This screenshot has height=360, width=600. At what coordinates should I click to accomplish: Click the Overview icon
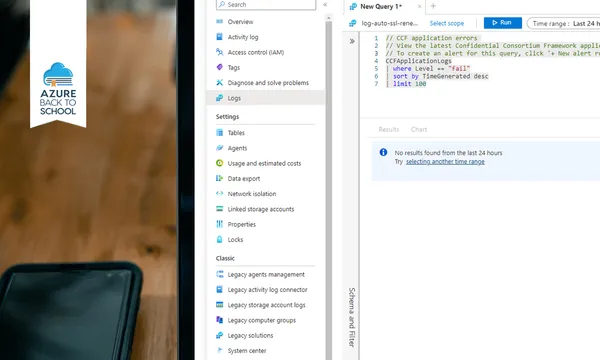(219, 21)
